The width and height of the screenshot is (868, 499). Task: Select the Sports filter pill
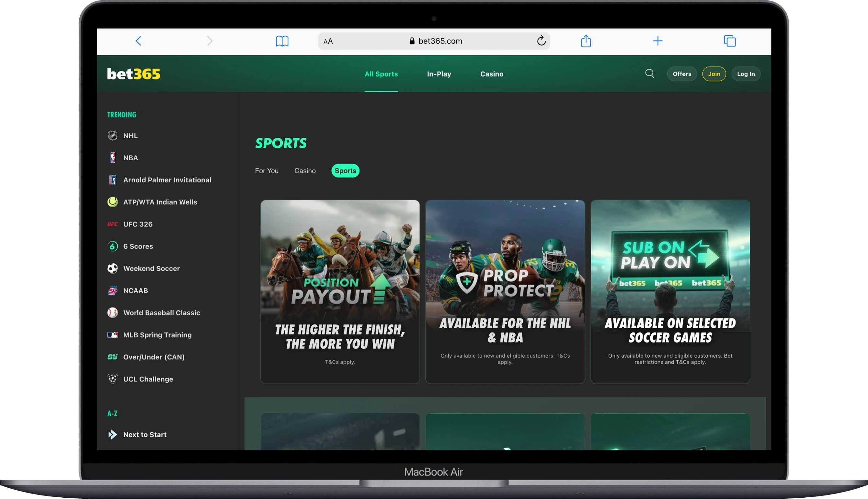click(345, 170)
